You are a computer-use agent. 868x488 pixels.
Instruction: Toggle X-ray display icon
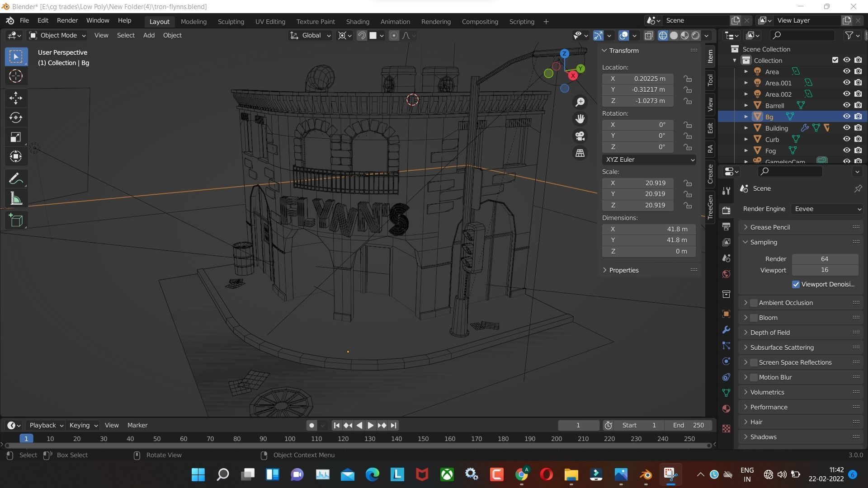tap(649, 36)
